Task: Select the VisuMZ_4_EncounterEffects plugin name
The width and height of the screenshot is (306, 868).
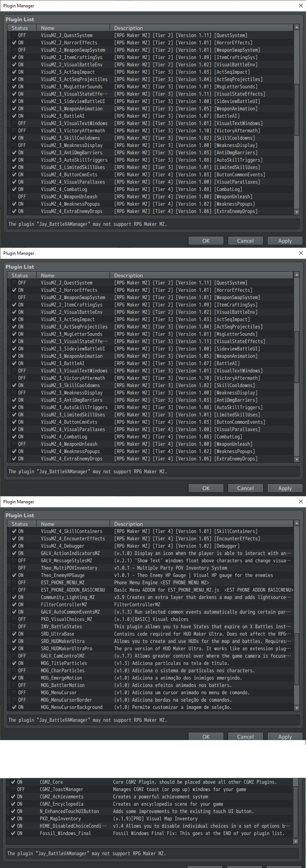Action: (x=73, y=538)
